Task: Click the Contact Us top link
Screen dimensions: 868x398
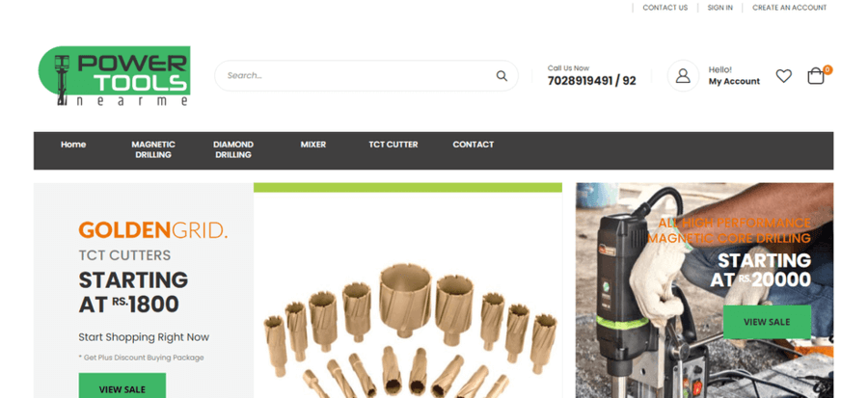Action: [x=665, y=8]
